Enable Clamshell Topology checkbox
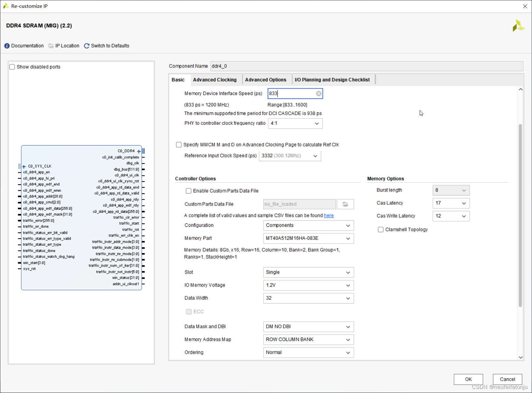Viewport: 532px width, 393px height. pos(381,230)
